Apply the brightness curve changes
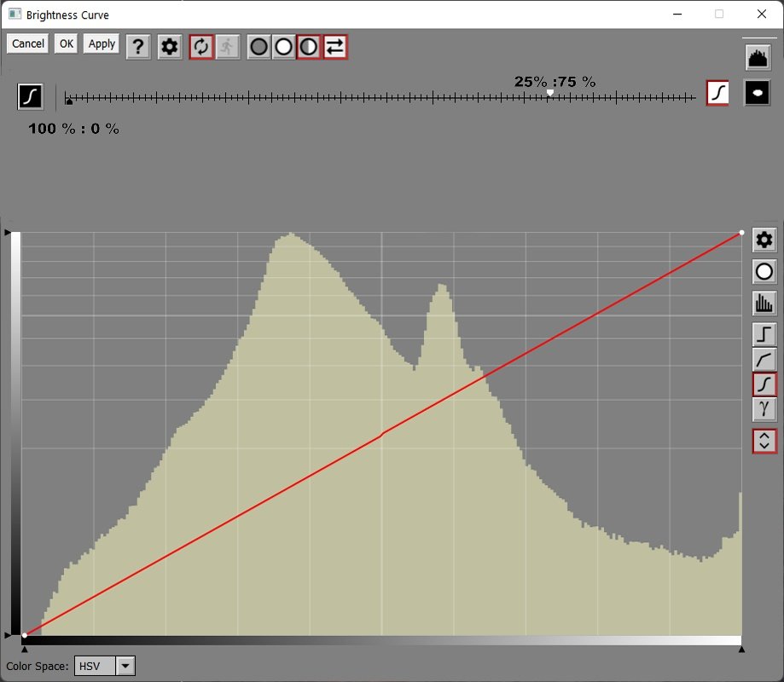Viewport: 784px width, 682px height. 102,44
